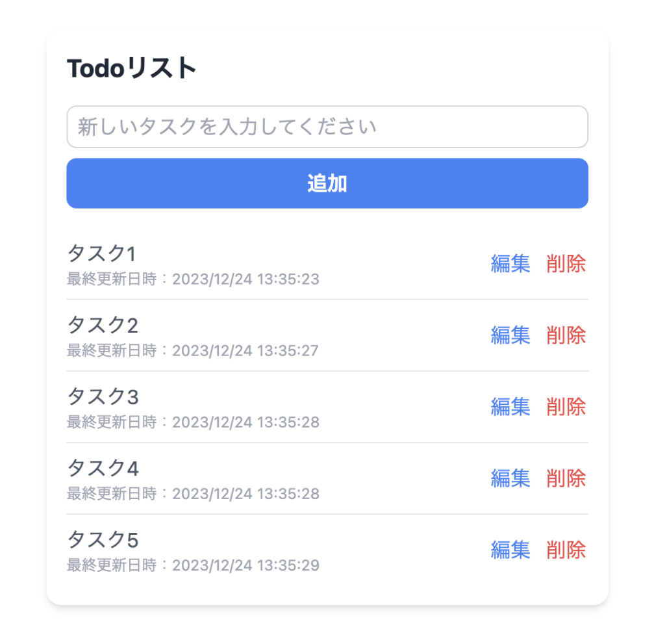The height and width of the screenshot is (644, 665).
Task: Click 編集 for タスク1
Action: (x=510, y=264)
